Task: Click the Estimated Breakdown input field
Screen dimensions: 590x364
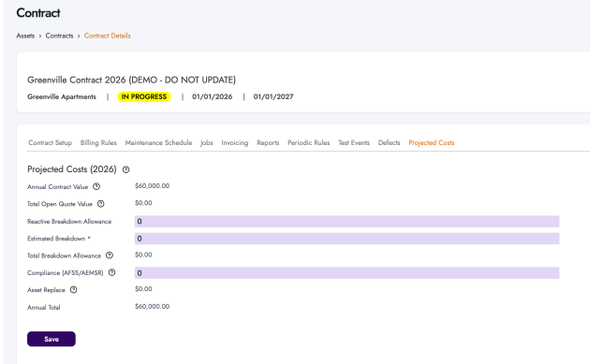Action: pos(347,239)
